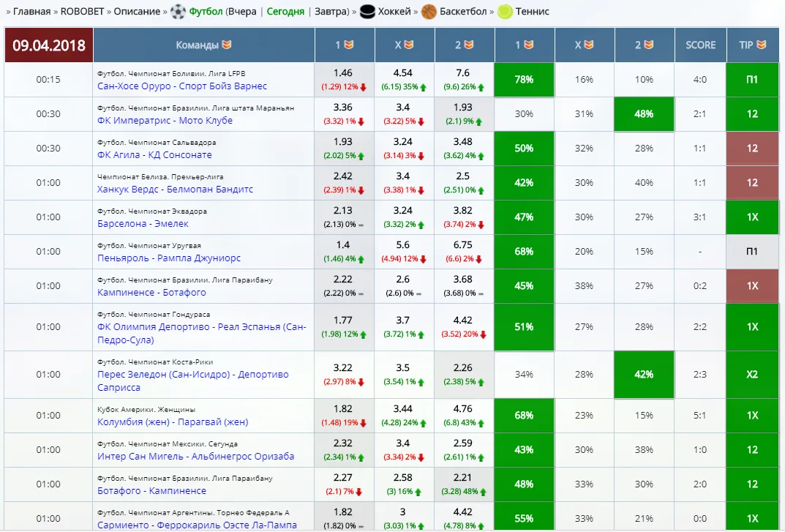785x532 pixels.
Task: Open the Главная breadcrumb item
Action: (x=31, y=12)
